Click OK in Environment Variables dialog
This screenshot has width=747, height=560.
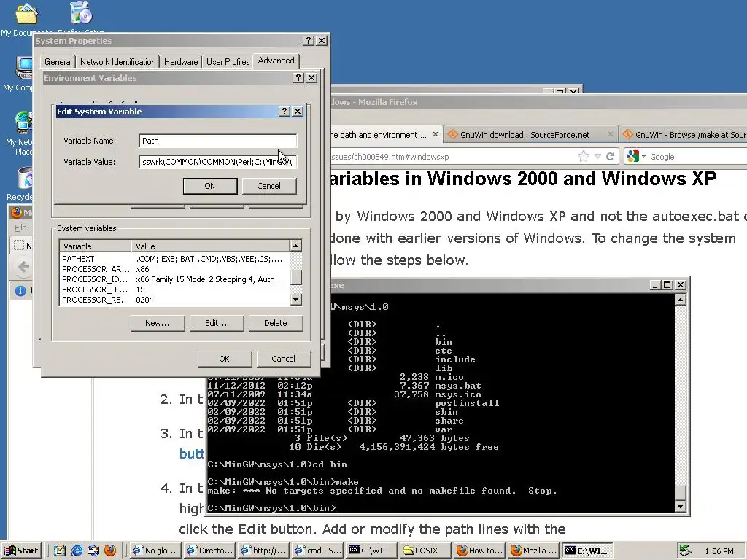click(225, 359)
